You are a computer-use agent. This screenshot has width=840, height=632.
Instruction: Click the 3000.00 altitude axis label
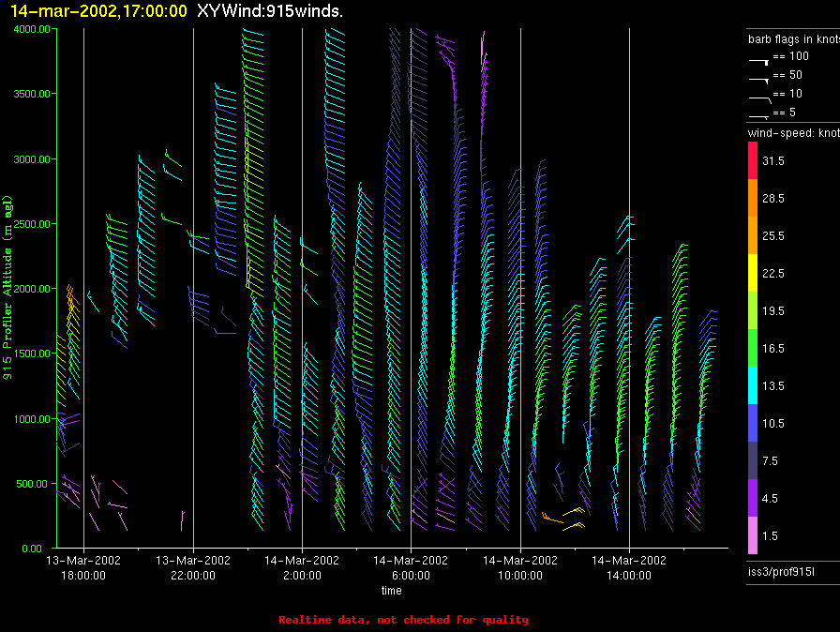click(x=32, y=159)
